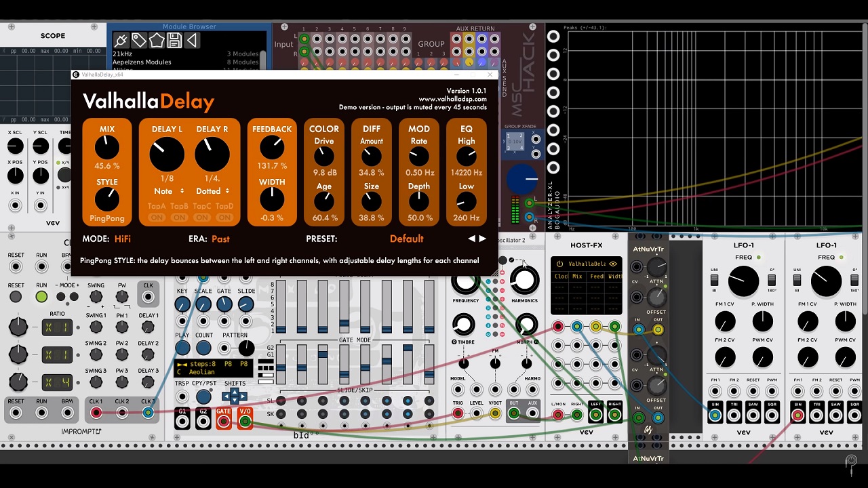The width and height of the screenshot is (868, 488).
Task: Click the power icon on HOST-FX display
Action: point(559,264)
